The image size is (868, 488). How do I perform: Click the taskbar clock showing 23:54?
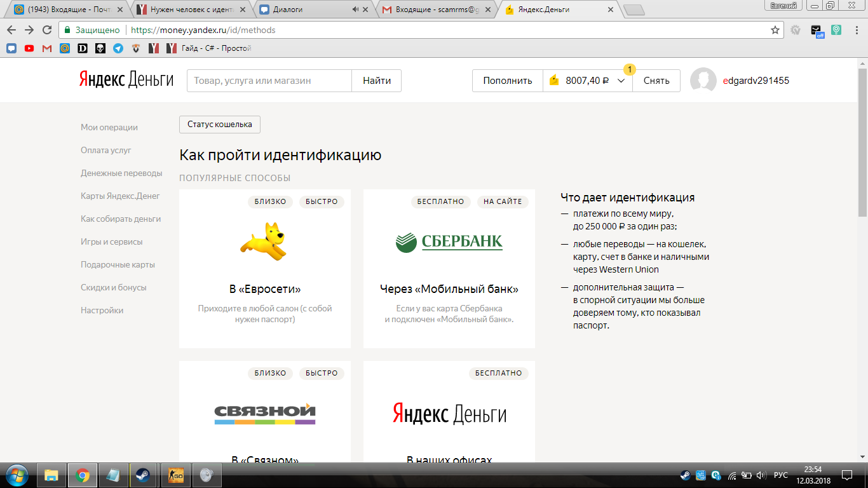tap(813, 475)
